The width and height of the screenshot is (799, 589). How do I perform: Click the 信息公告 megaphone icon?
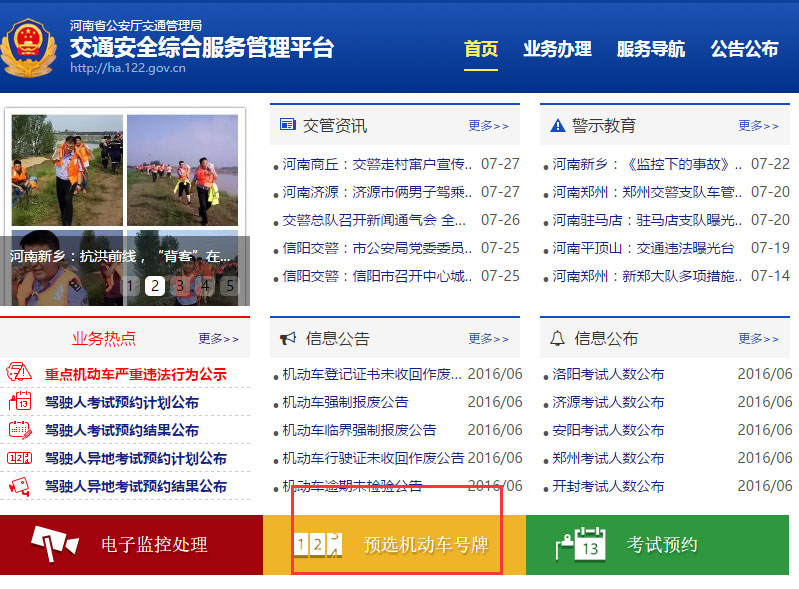(288, 338)
